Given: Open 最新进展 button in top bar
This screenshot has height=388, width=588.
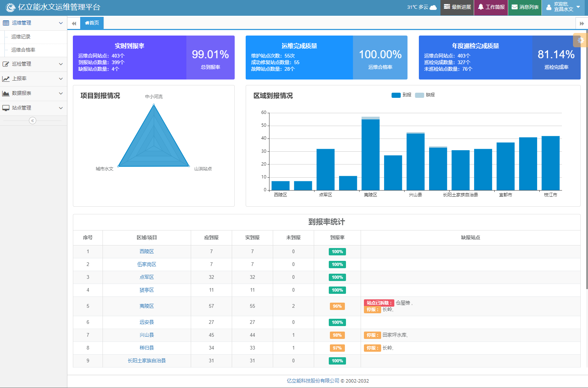Looking at the screenshot, I should pos(457,7).
